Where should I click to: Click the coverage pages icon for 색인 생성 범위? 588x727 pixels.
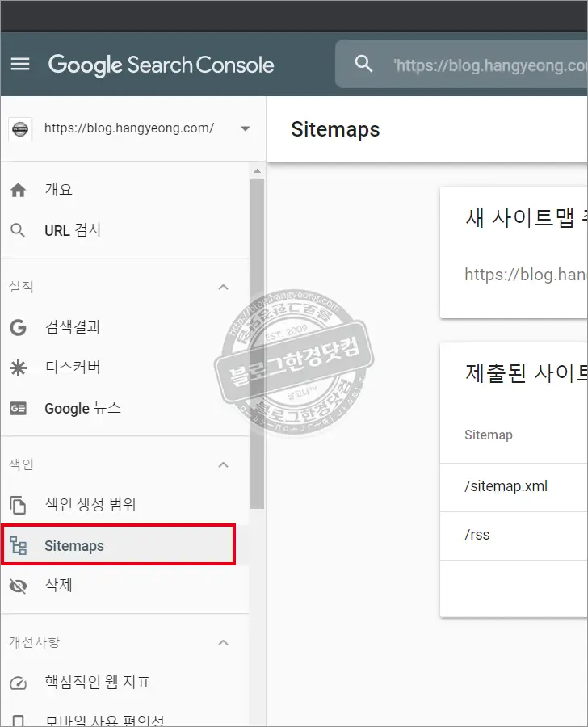tap(18, 505)
